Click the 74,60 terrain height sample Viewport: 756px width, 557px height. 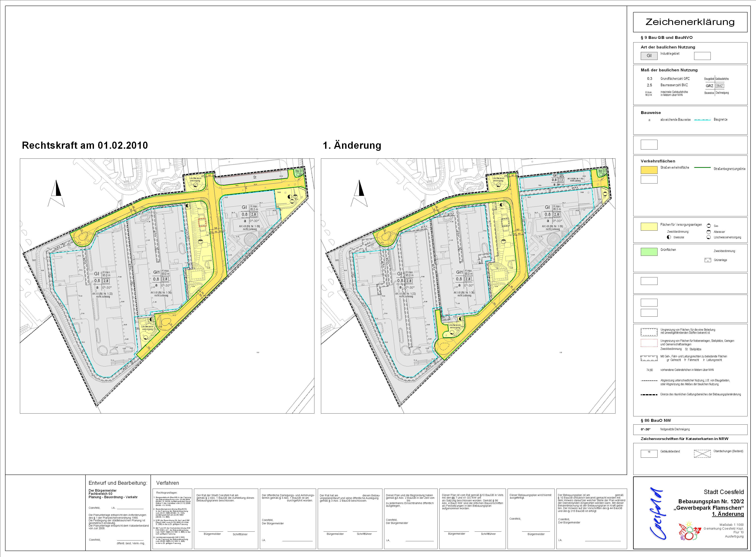[x=649, y=370]
